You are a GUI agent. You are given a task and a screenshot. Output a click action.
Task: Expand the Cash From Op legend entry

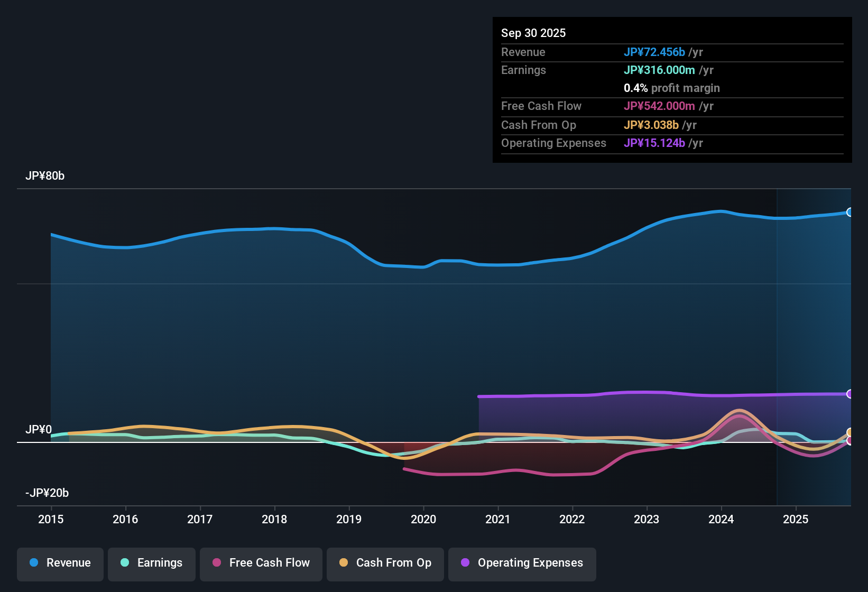(385, 563)
